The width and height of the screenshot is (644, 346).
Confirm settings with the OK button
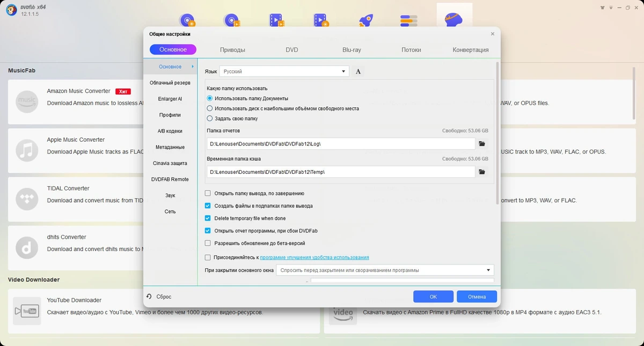click(433, 297)
